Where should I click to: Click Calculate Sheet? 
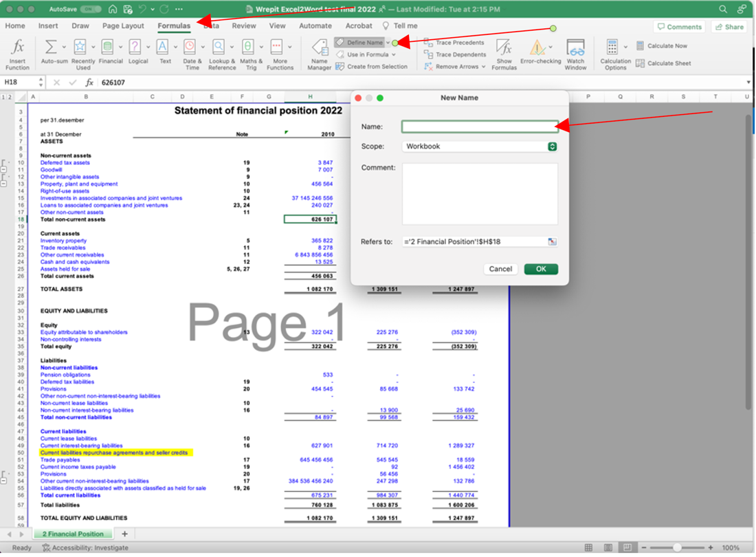coord(663,63)
